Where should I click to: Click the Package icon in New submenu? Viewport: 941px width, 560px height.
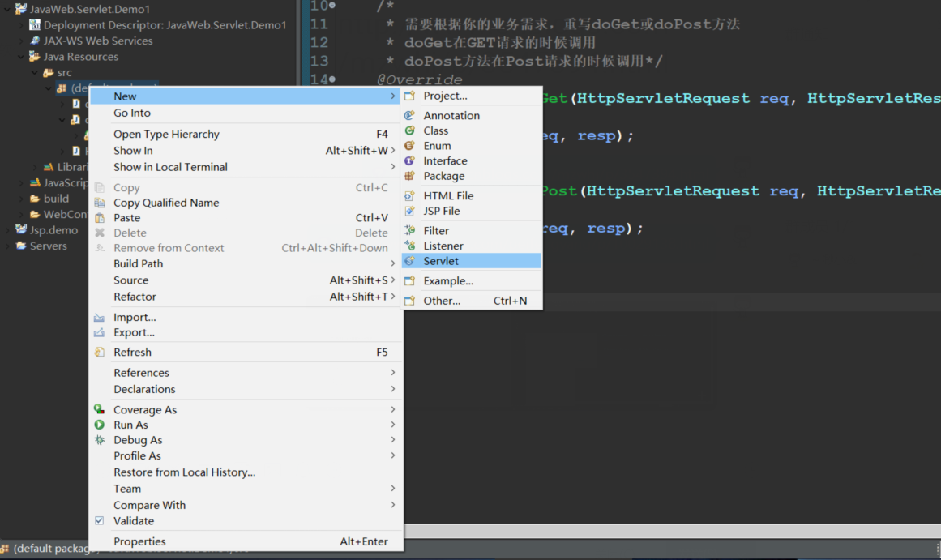coord(410,176)
